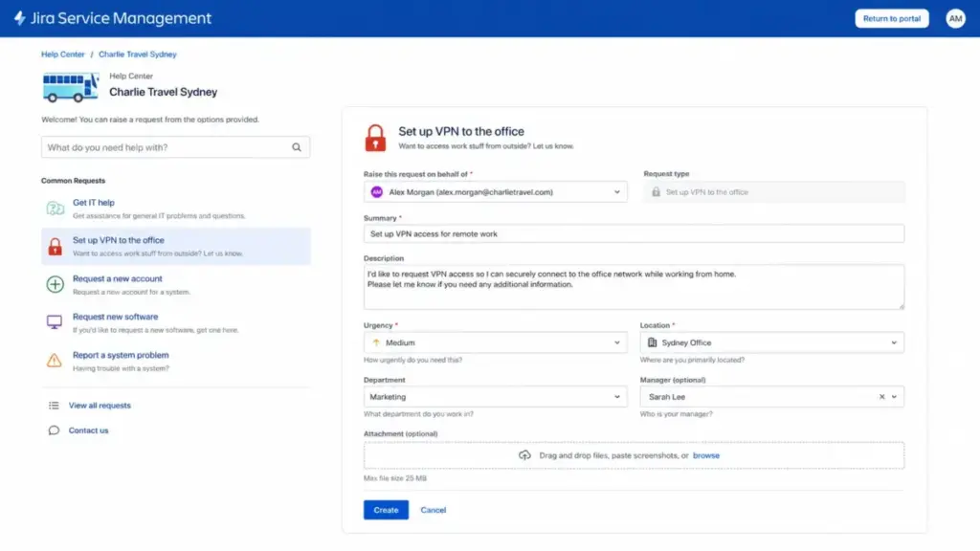Screen dimensions: 980x551
Task: Select Get IT help request
Action: click(176, 209)
